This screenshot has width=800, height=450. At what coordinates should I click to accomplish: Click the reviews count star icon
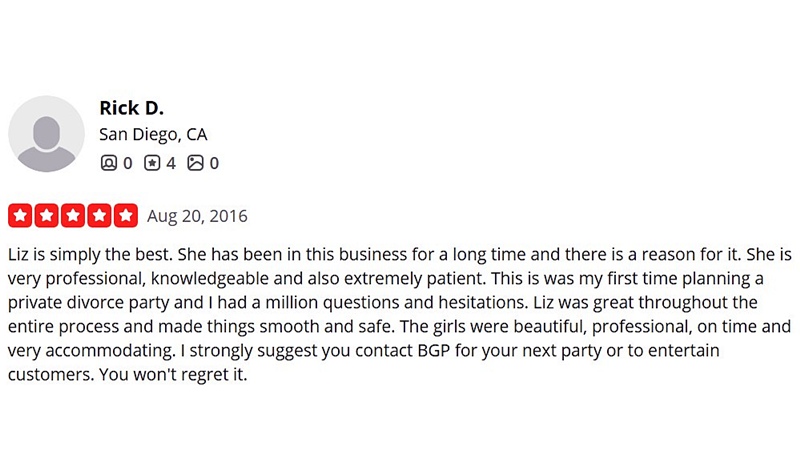pos(152,162)
